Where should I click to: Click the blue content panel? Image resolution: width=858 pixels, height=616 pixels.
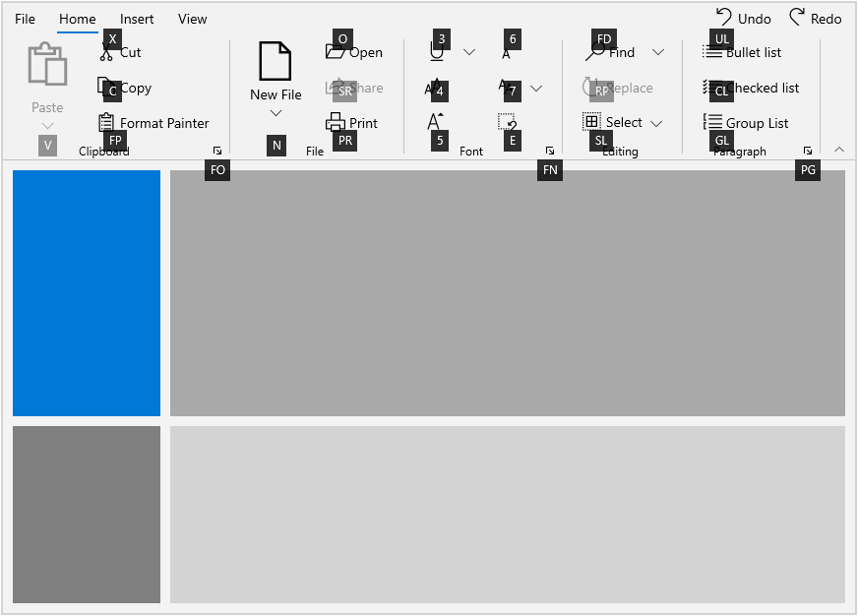86,291
